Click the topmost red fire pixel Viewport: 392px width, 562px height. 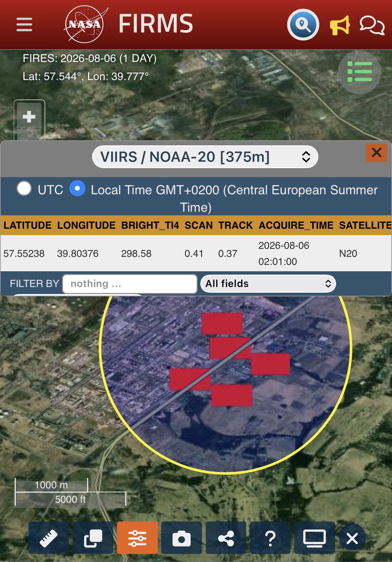pyautogui.click(x=222, y=324)
